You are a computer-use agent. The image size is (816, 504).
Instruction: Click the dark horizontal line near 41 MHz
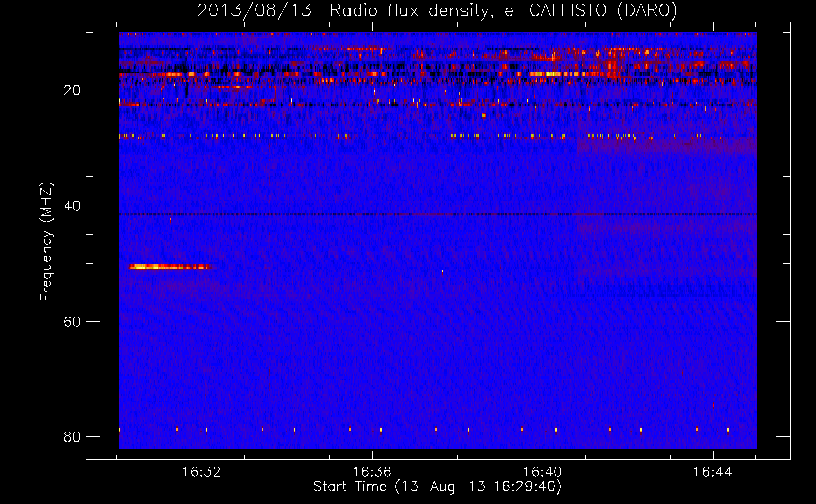click(438, 214)
